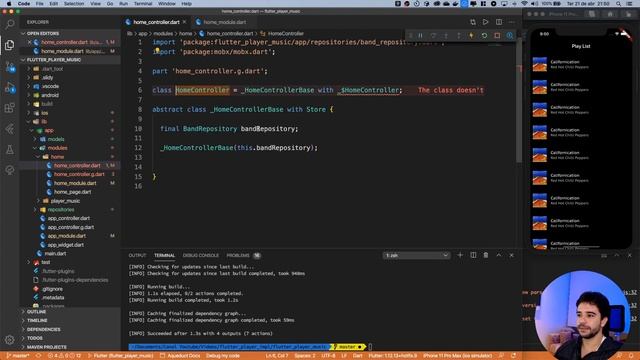The height and width of the screenshot is (360, 640).
Task: Open the editor More Actions ellipsis
Action: point(512,22)
